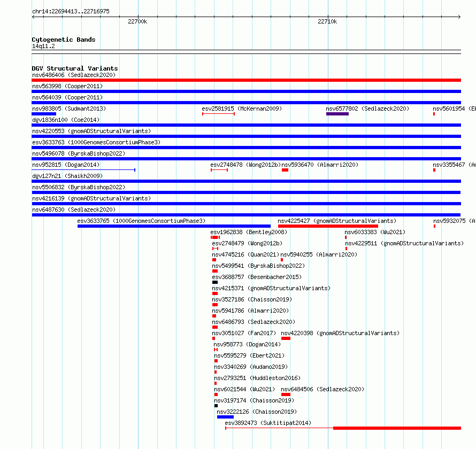This screenshot has width=476, height=449.
Task: Click the black esv3688757 variant block
Action: (x=215, y=282)
